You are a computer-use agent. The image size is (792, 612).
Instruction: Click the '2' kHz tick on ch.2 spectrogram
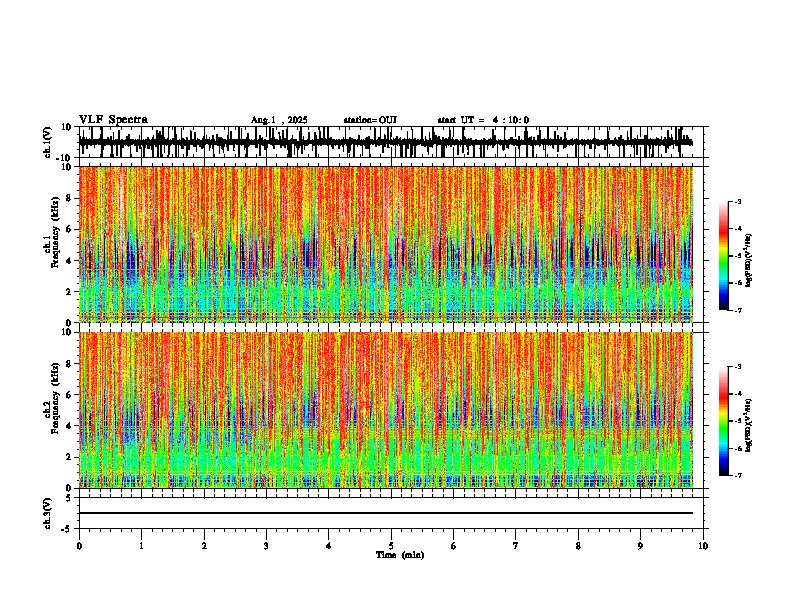click(x=69, y=457)
